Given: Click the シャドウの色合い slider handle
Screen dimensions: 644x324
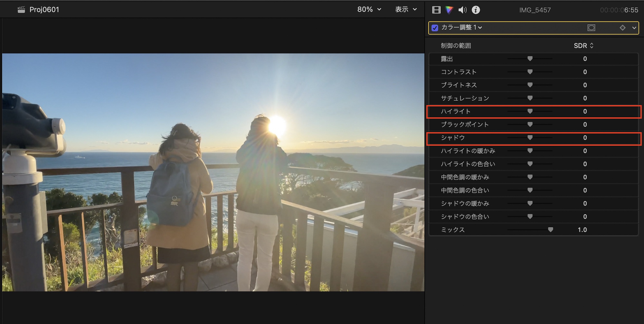Looking at the screenshot, I should click(530, 217).
